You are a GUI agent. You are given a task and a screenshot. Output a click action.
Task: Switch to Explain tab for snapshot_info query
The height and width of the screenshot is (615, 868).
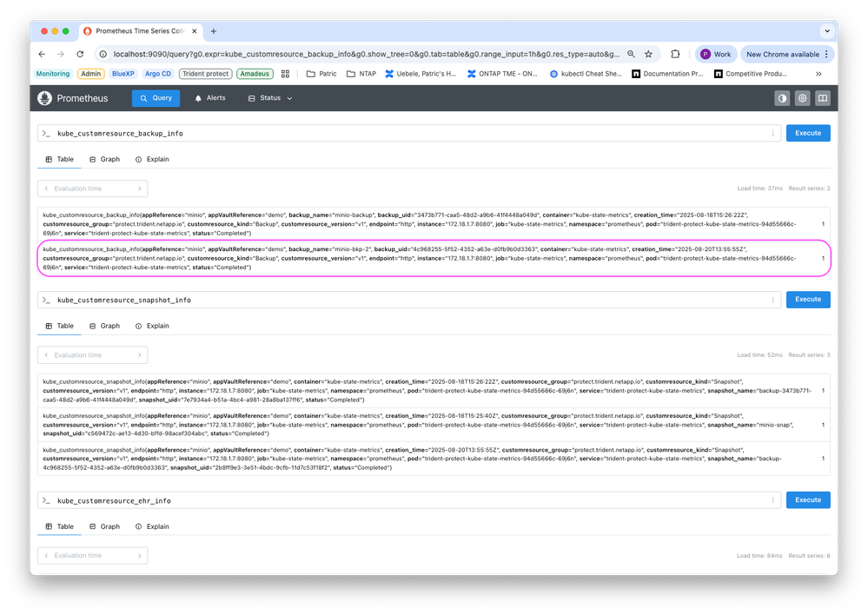(152, 326)
